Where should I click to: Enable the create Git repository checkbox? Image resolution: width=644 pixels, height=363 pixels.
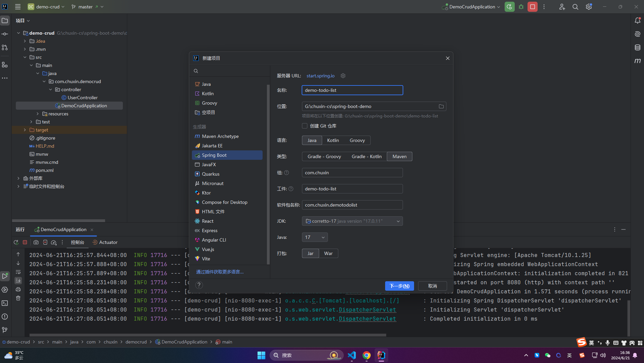click(x=305, y=126)
